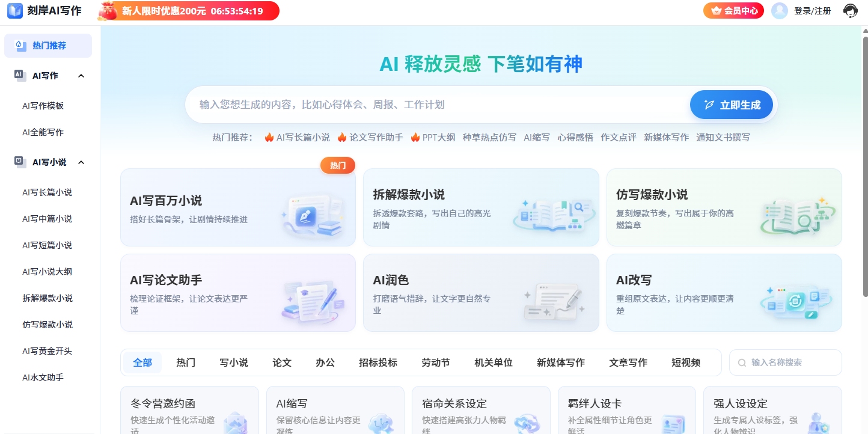The image size is (868, 434).
Task: Open the 论文写作助手 hot recommendation link
Action: pyautogui.click(x=376, y=137)
